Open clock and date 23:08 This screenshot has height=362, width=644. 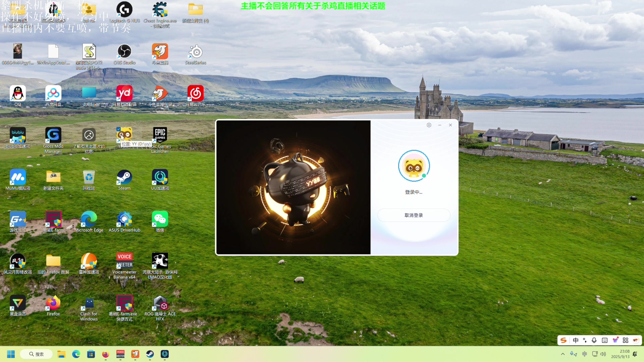tap(620, 354)
